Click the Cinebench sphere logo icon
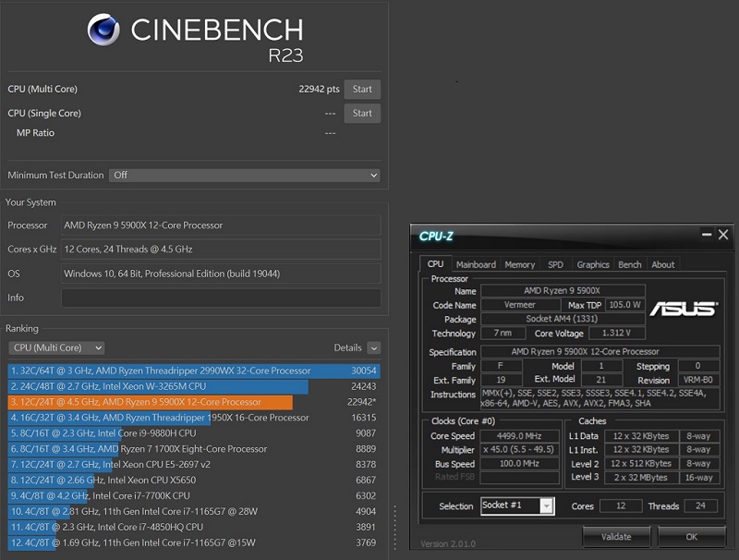The width and height of the screenshot is (739, 560). pyautogui.click(x=103, y=30)
